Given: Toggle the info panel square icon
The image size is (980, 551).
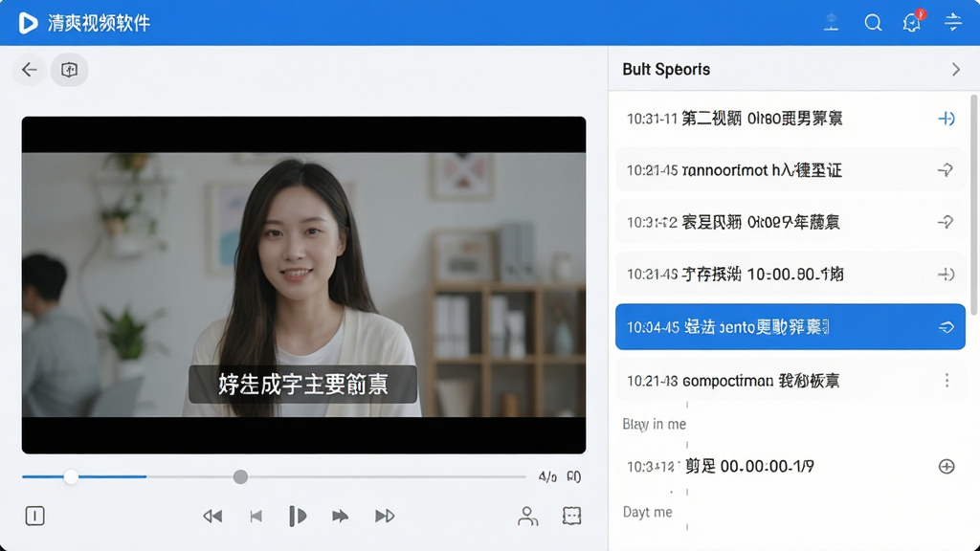Looking at the screenshot, I should (35, 516).
